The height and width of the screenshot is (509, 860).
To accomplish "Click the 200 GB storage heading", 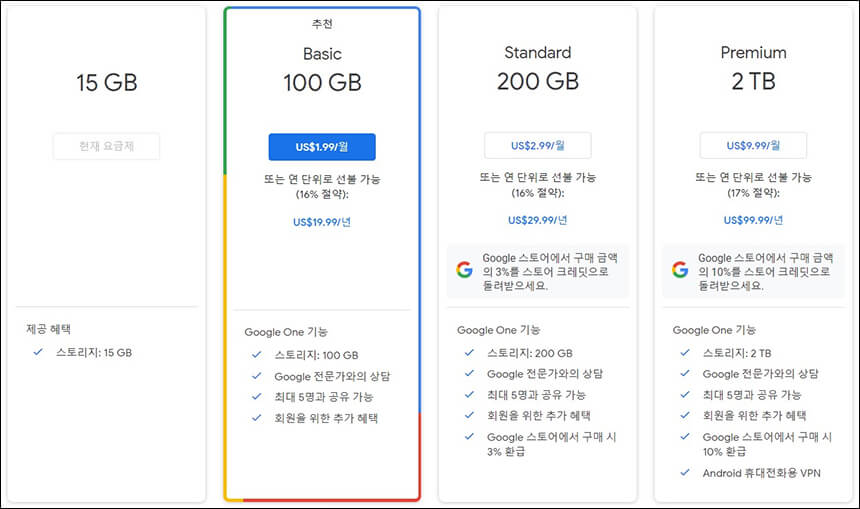I will click(538, 81).
